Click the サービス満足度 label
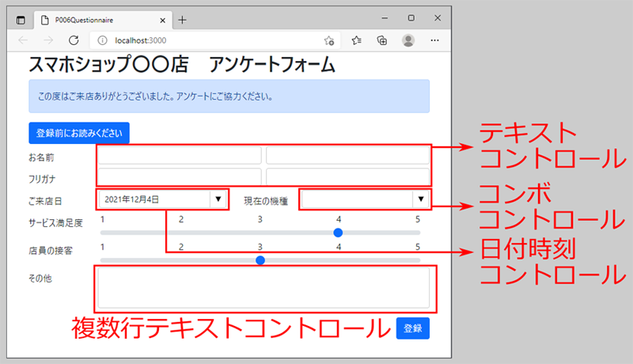 pos(55,223)
